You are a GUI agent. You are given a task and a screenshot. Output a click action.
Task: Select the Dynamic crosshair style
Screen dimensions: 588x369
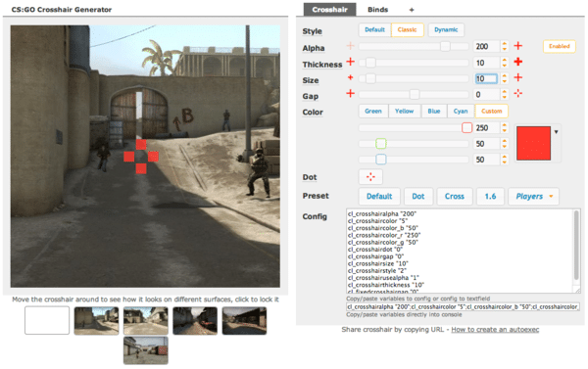[446, 29]
